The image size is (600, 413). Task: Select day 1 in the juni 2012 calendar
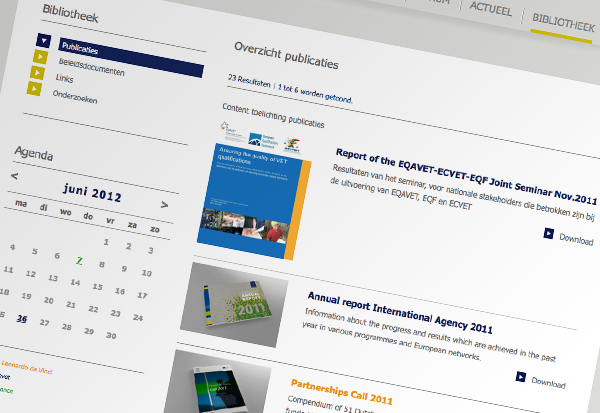tap(106, 242)
